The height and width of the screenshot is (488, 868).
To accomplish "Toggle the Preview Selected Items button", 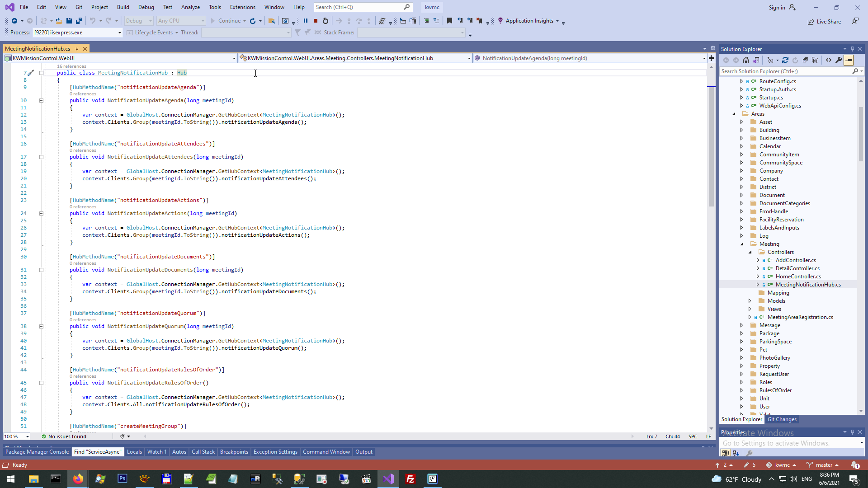I will click(849, 60).
